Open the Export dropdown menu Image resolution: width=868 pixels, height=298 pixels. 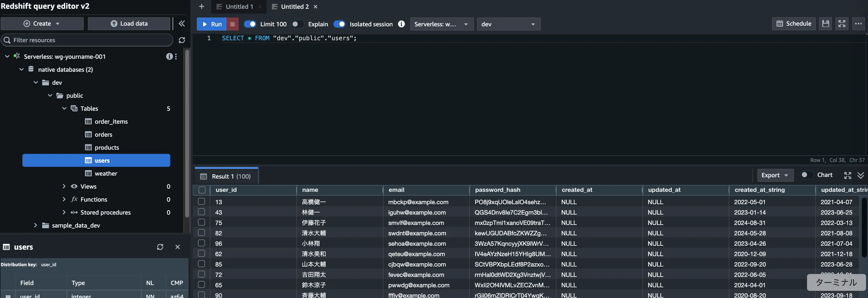click(775, 175)
